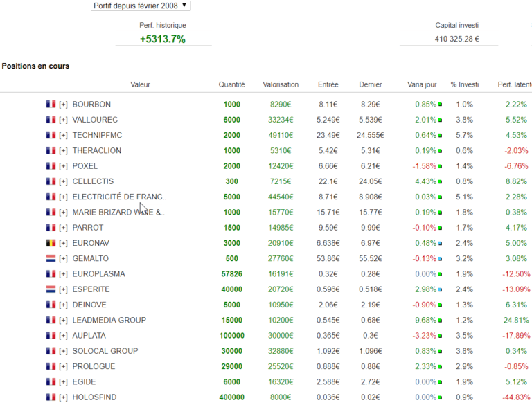532x405 pixels.
Task: Sort by the Valorisation column header
Action: pyautogui.click(x=281, y=84)
